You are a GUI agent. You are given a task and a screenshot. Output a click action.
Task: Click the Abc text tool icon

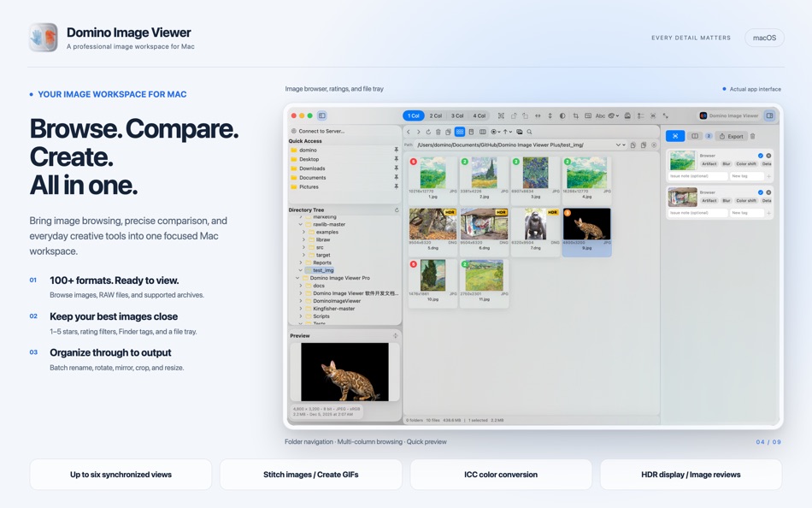600,115
